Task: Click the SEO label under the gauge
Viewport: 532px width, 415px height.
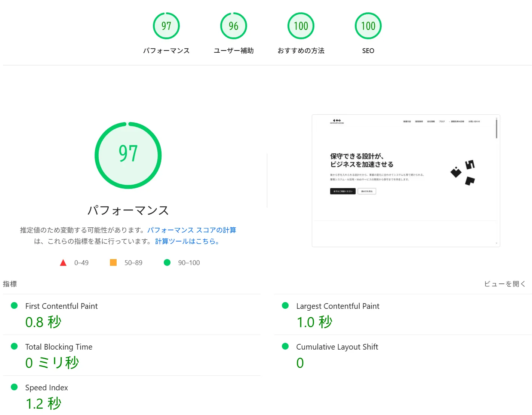Action: tap(368, 50)
